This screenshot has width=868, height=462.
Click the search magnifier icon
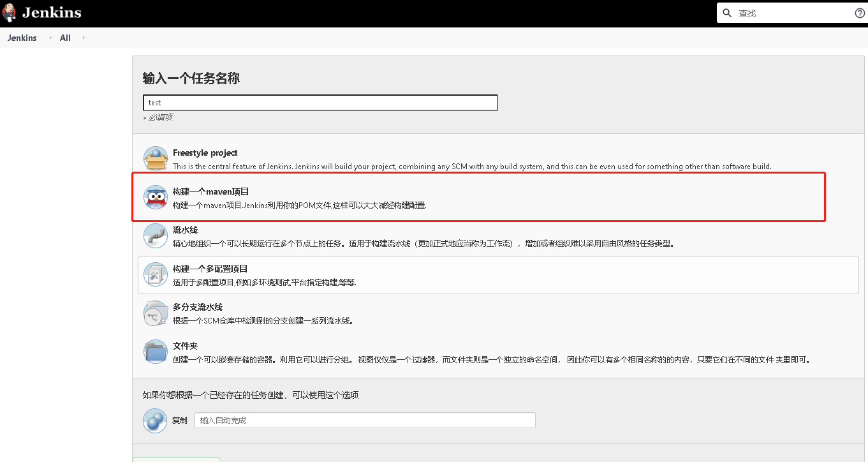coord(727,12)
